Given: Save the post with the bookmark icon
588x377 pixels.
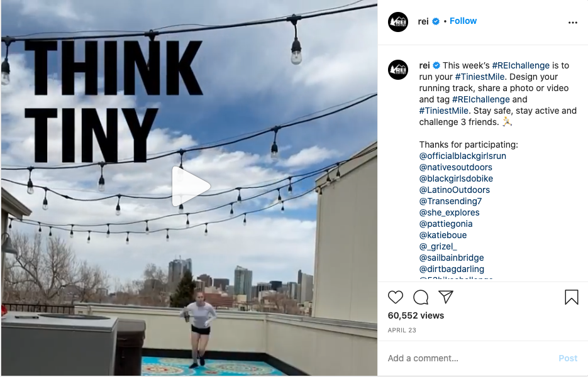Looking at the screenshot, I should (572, 297).
